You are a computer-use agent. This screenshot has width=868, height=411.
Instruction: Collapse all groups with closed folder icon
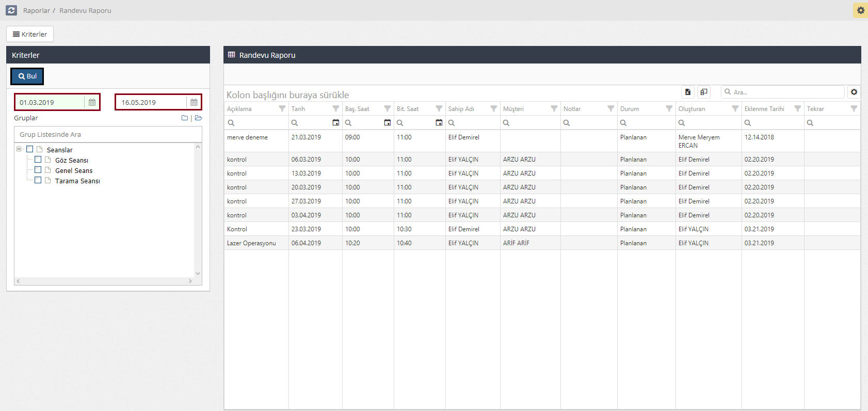tap(185, 118)
